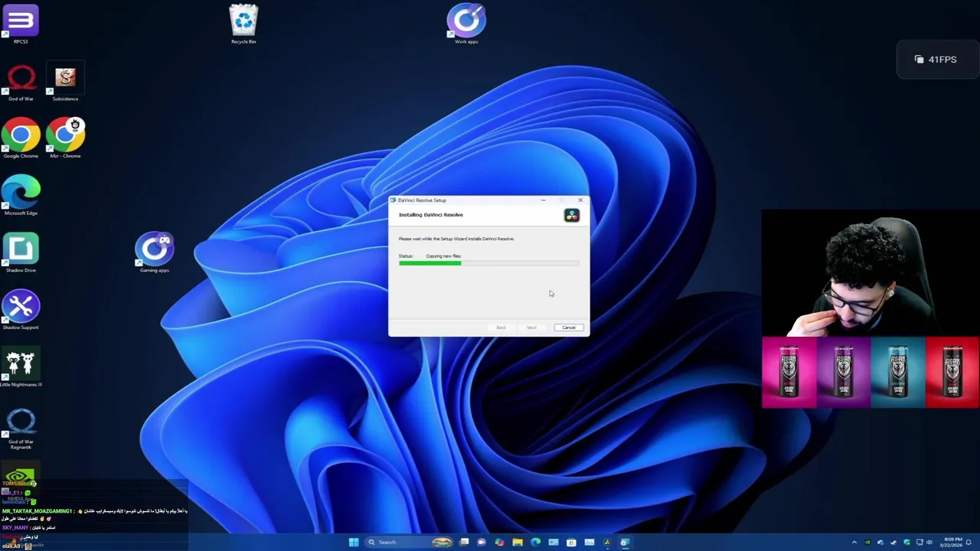Switch to the setup installer taskbar icon
The image size is (980, 551).
[625, 542]
